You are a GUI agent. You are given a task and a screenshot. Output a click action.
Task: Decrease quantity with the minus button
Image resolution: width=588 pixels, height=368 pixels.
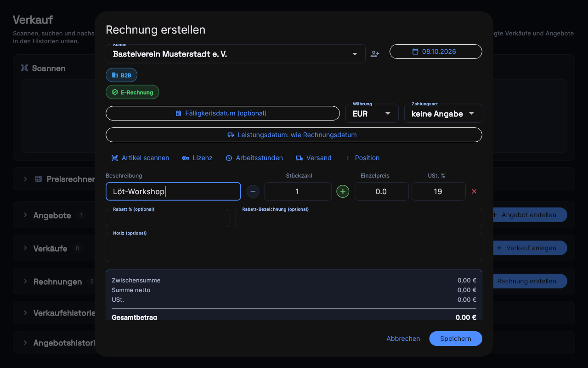pyautogui.click(x=253, y=191)
